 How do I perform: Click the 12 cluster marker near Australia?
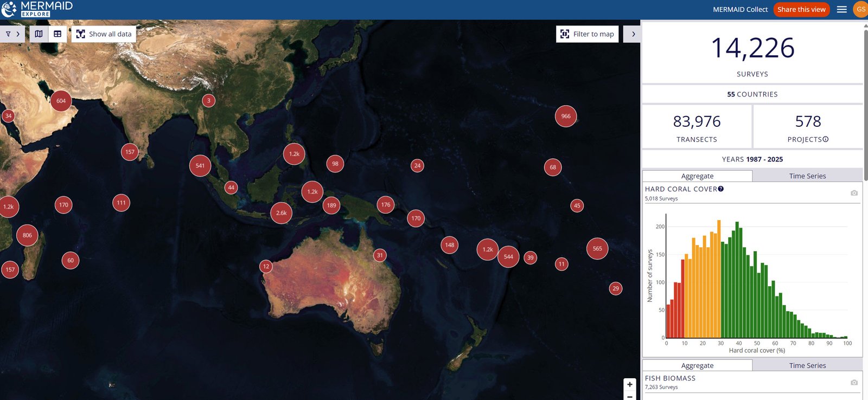click(266, 266)
